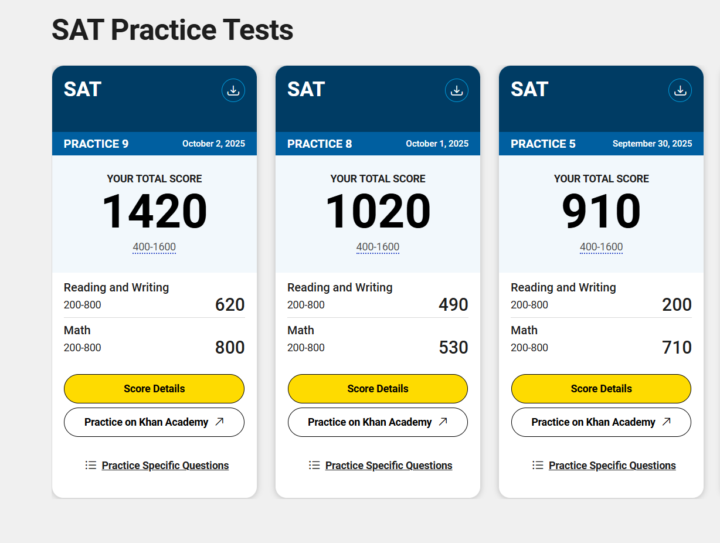This screenshot has width=720, height=543.
Task: Open Practice Specific Questions link for Practice 5
Action: click(612, 465)
